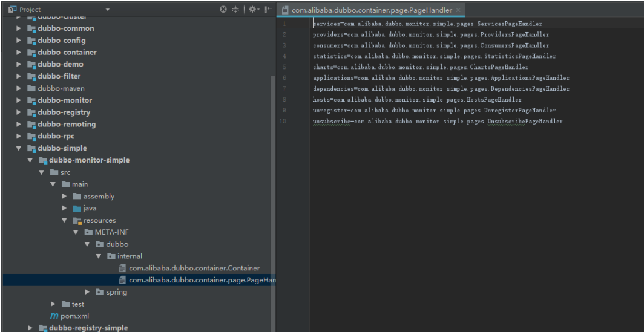
Task: Click the Maven pom.xml file icon
Action: tap(54, 316)
